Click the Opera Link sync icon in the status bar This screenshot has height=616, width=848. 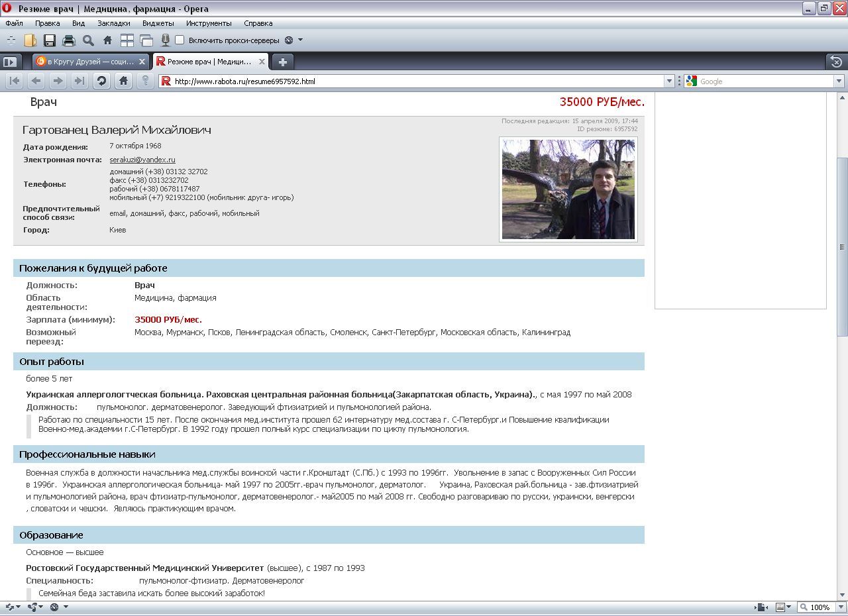9,607
